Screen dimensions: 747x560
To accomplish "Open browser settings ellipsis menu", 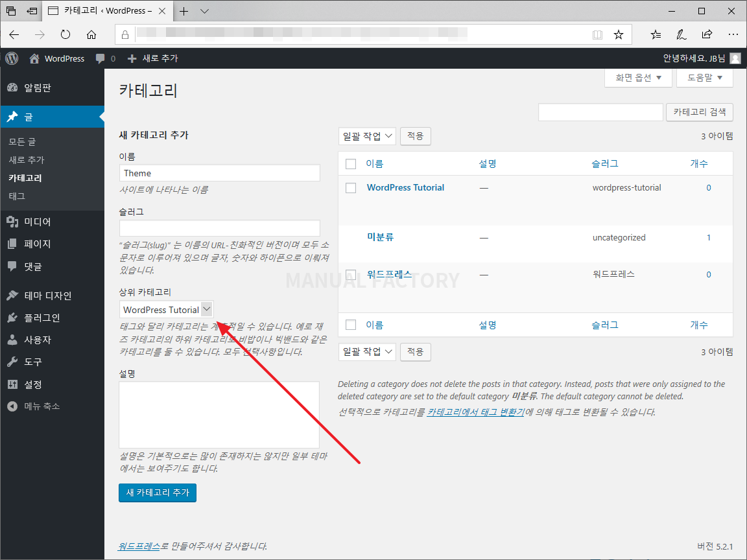I will [x=733, y=34].
